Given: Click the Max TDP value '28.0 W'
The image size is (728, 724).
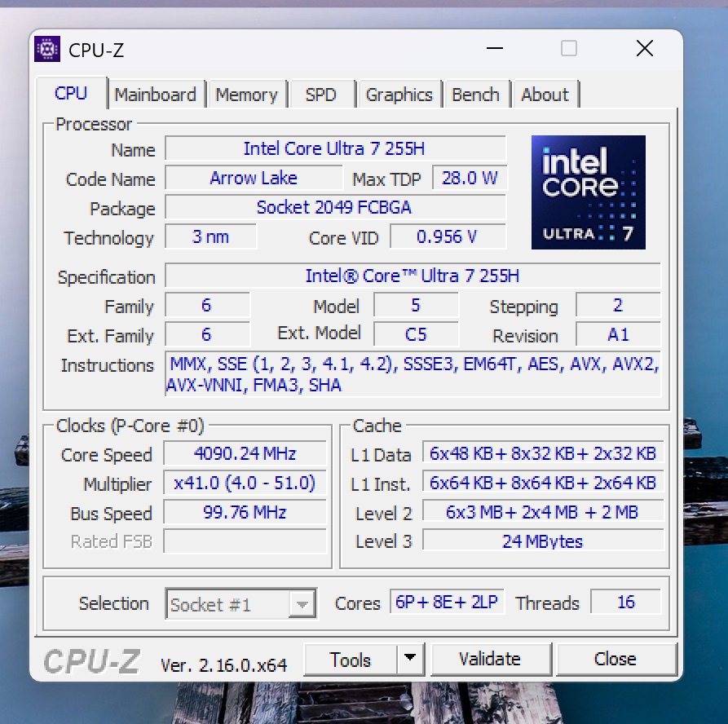Looking at the screenshot, I should coord(470,178).
